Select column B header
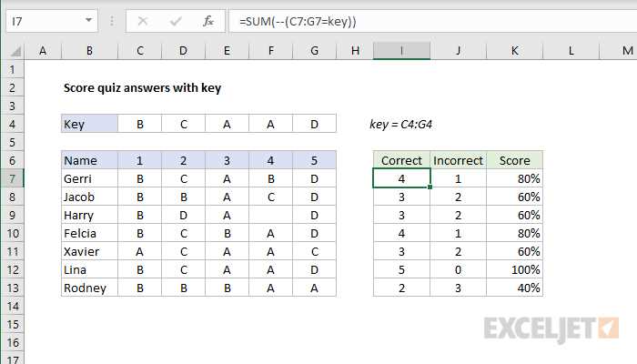Viewport: 637px width, 364px height. pos(89,51)
